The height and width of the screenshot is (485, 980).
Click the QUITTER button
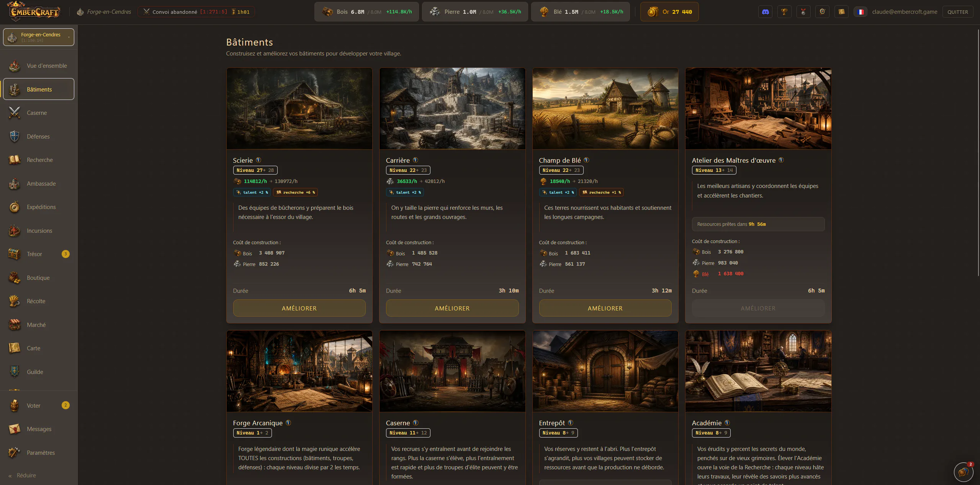(x=957, y=12)
